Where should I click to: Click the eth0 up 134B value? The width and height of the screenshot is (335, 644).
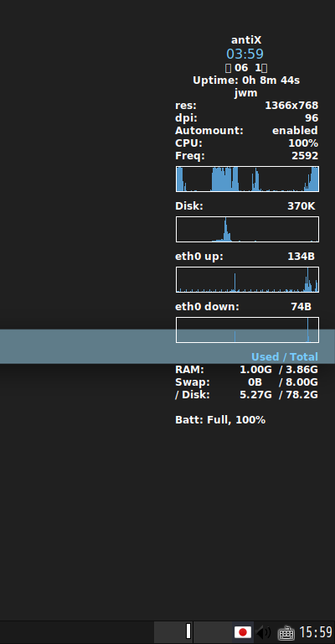click(301, 257)
